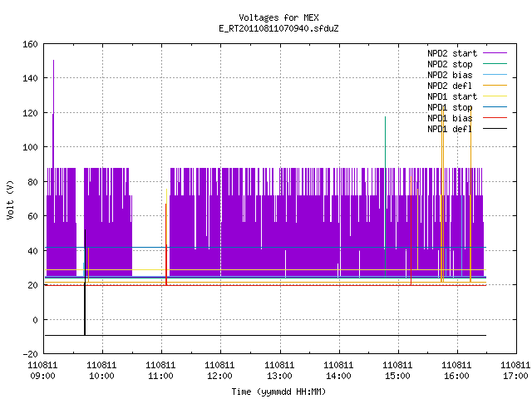532x399 pixels.
Task: Click the -20 tick label on y-axis
Action: tap(30, 354)
